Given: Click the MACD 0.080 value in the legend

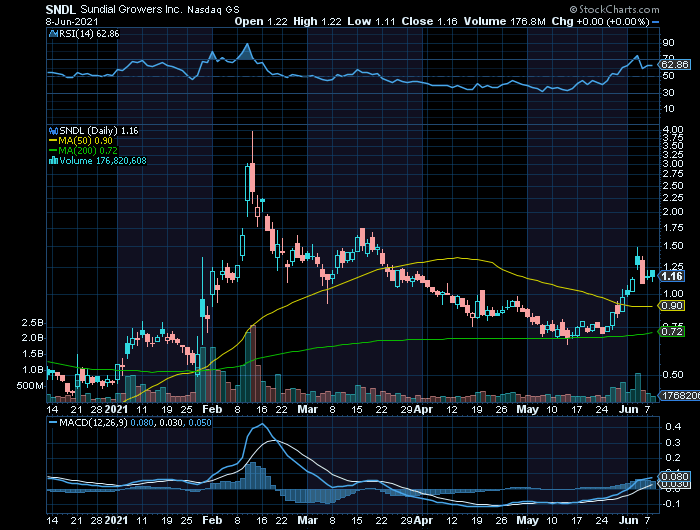Looking at the screenshot, I should pyautogui.click(x=141, y=422).
